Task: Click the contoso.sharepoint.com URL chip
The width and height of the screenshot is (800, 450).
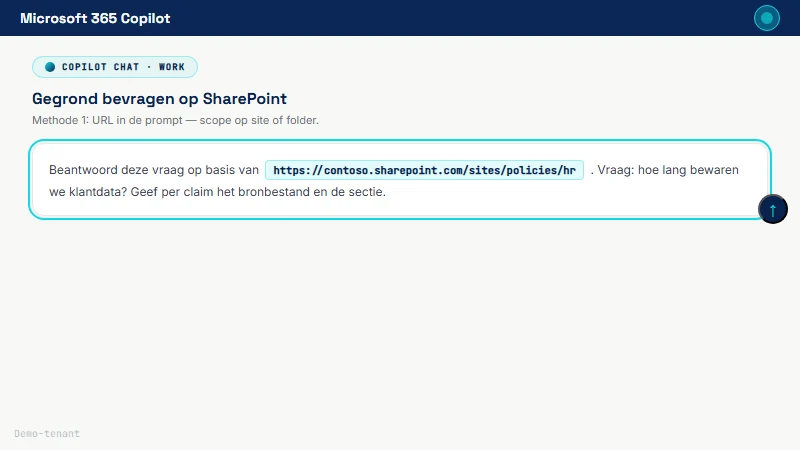Action: (x=424, y=170)
